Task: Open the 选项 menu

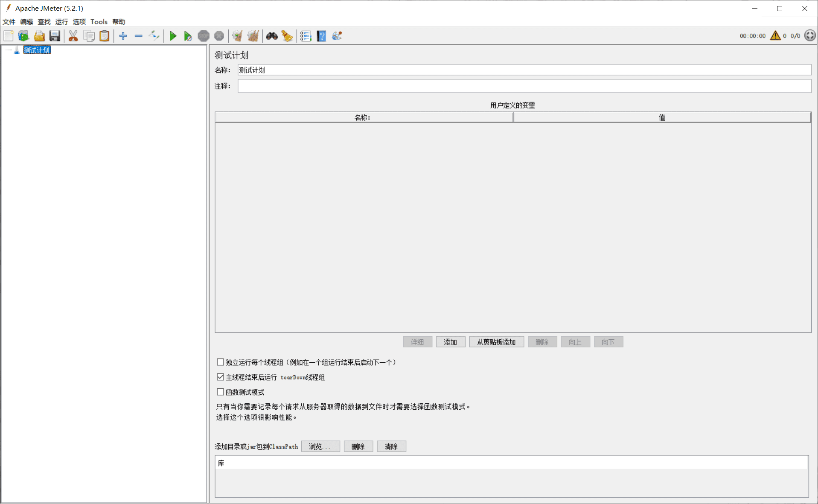Action: (x=79, y=22)
